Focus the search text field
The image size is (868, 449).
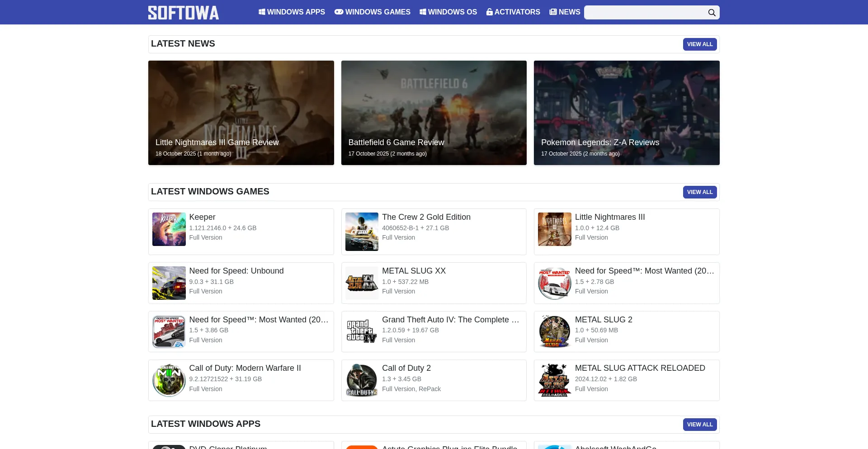644,13
